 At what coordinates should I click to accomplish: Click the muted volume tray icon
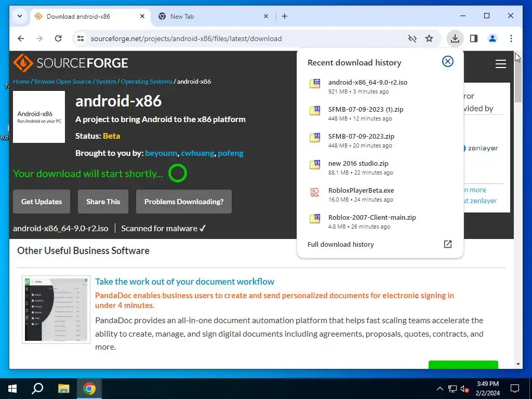tap(465, 389)
